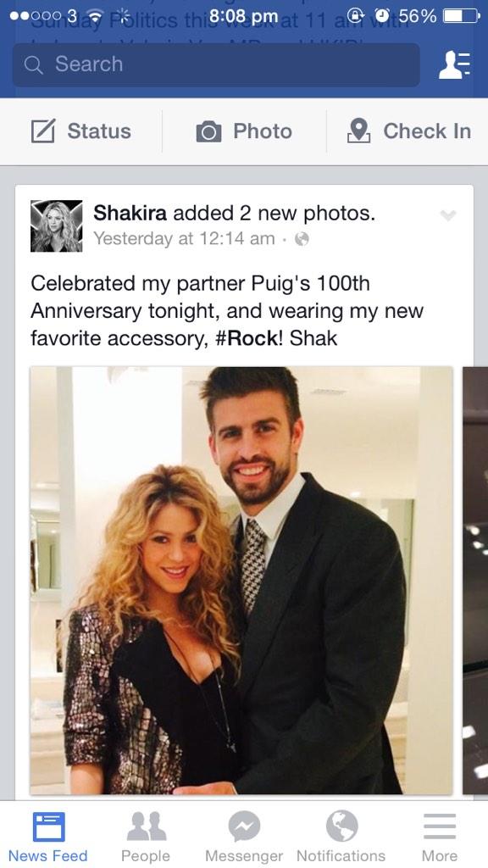Open the main post photo

241,580
